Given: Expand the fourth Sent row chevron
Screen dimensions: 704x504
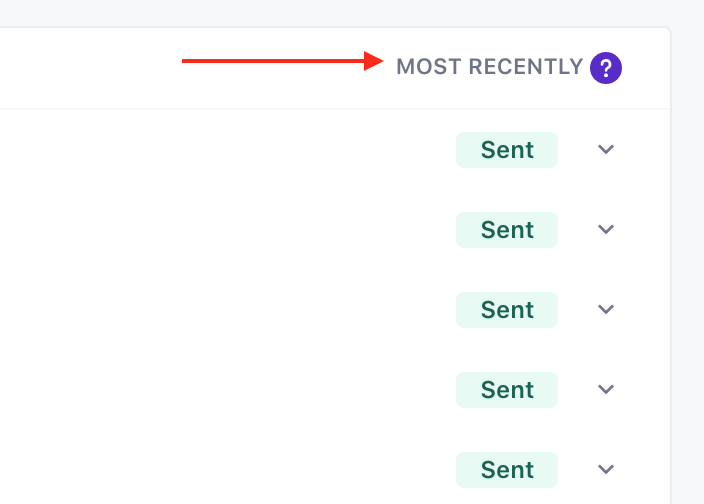Looking at the screenshot, I should click(605, 390).
